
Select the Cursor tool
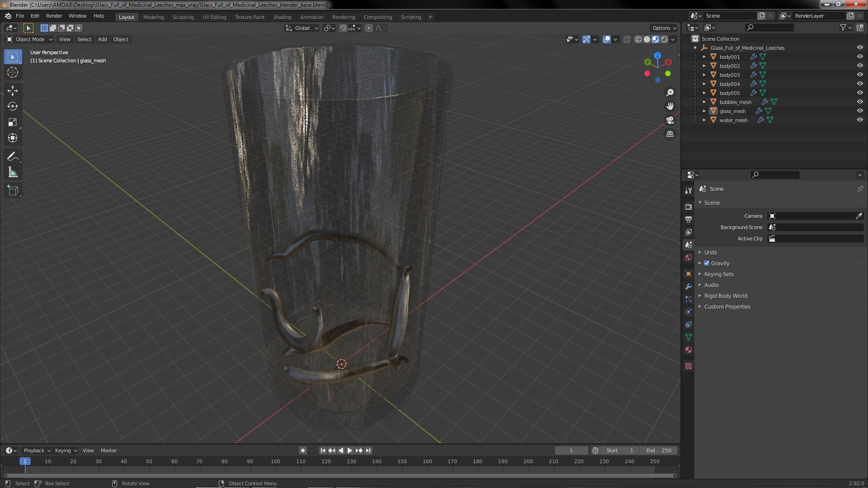point(13,72)
